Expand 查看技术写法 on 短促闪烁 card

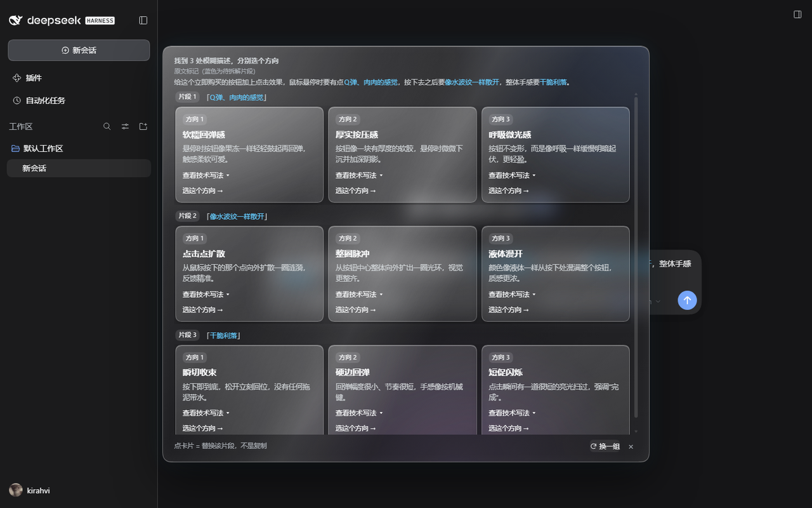pos(512,413)
